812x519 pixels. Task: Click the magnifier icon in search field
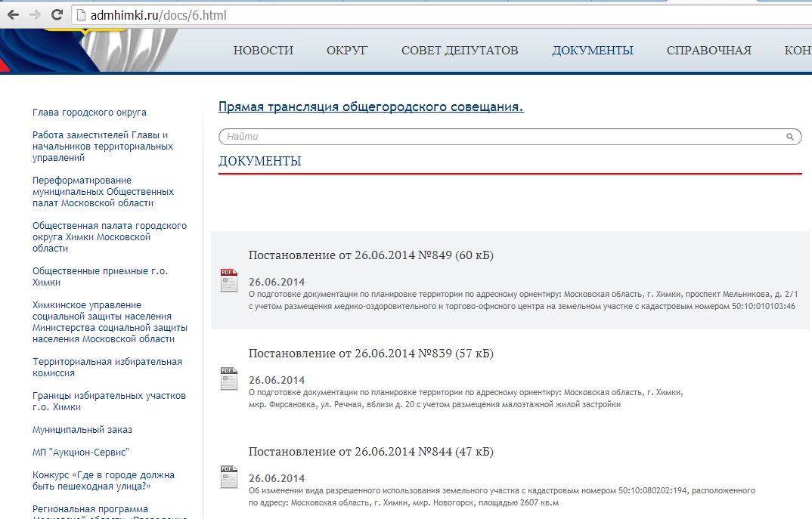789,137
